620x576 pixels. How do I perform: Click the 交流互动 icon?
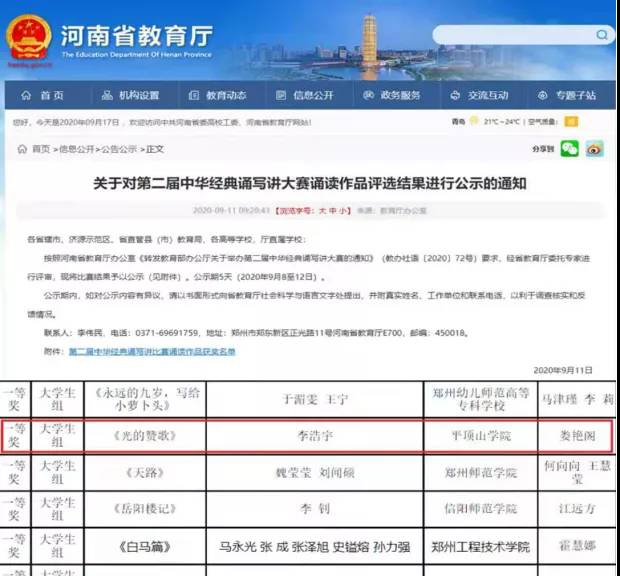point(456,95)
